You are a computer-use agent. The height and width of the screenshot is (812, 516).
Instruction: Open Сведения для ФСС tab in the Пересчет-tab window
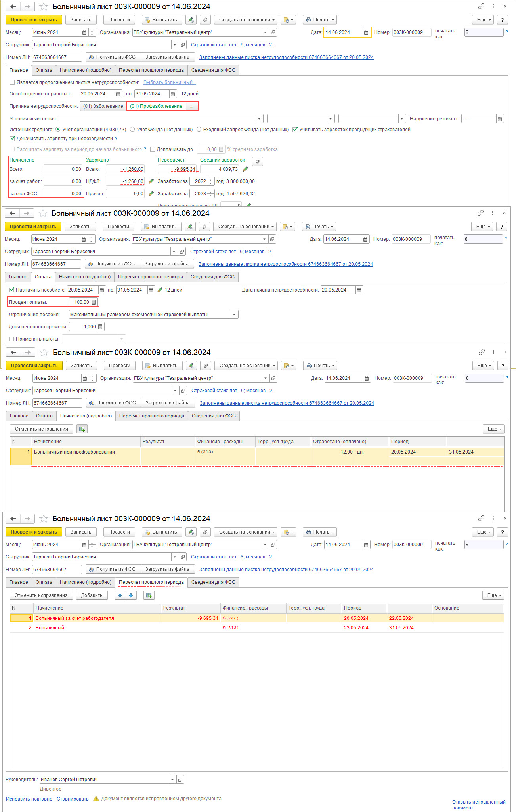[x=213, y=582]
